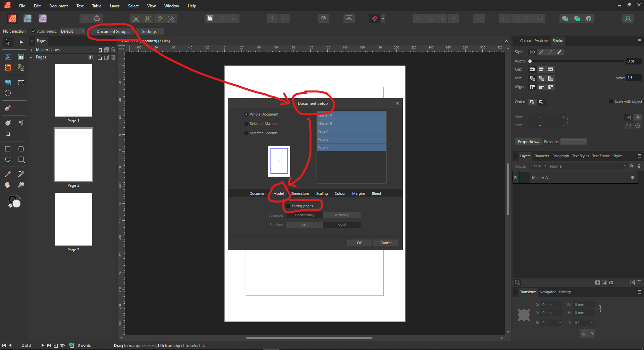This screenshot has height=350, width=644.
Task: Select the View hand tool
Action: [8, 185]
